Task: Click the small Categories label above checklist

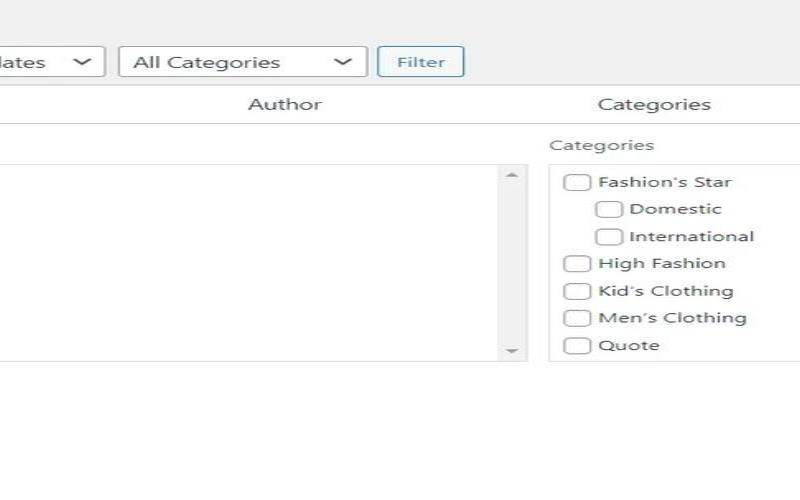Action: coord(601,145)
